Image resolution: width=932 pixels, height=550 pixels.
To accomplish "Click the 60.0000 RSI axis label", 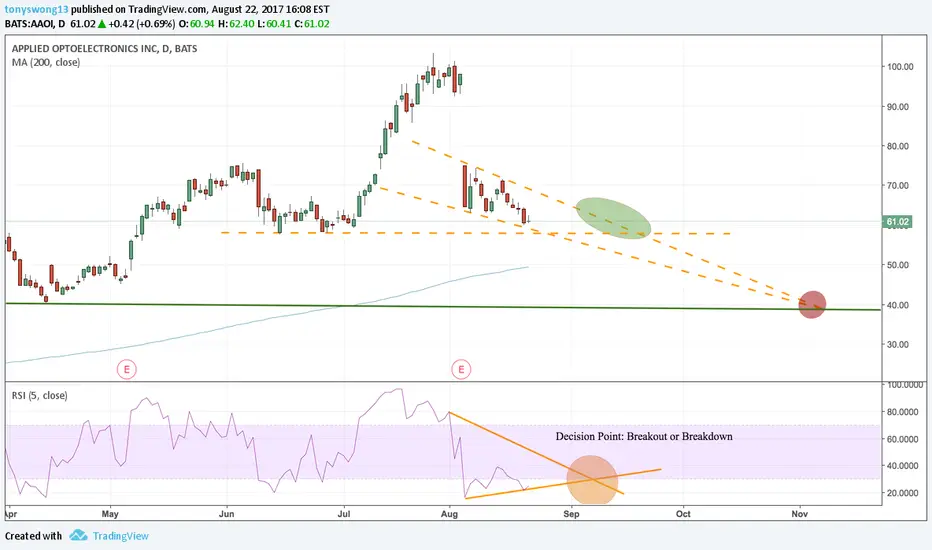I will pos(902,439).
